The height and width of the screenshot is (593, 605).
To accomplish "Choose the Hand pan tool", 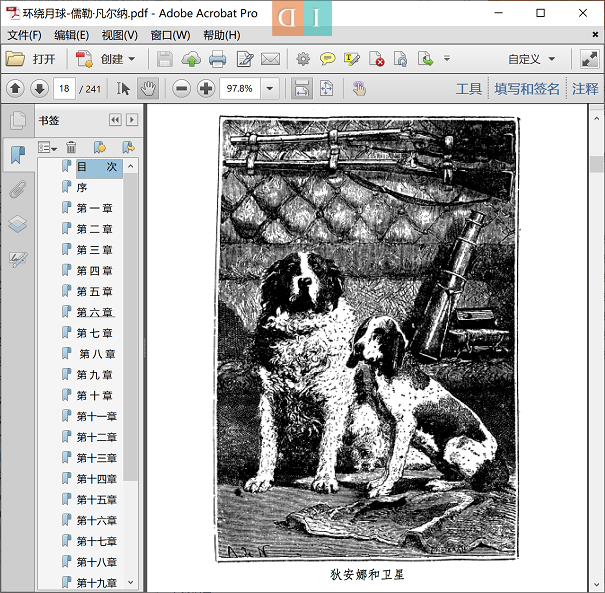I will 148,89.
